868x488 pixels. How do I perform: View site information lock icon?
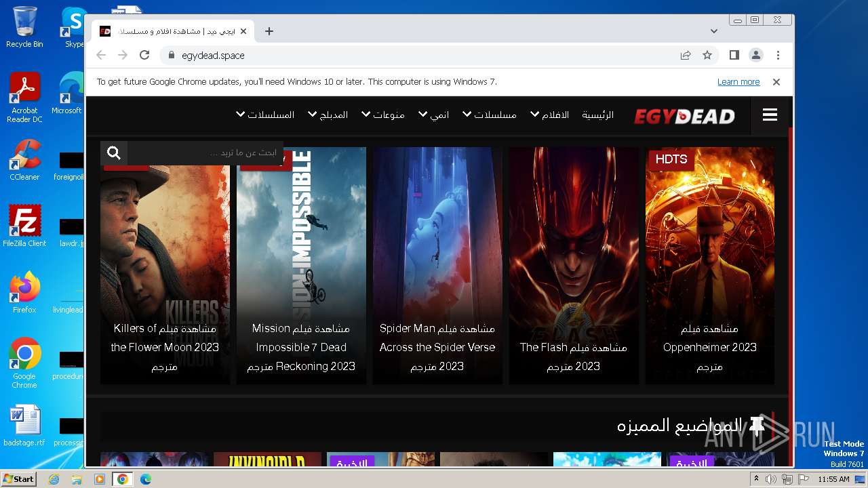tap(171, 56)
